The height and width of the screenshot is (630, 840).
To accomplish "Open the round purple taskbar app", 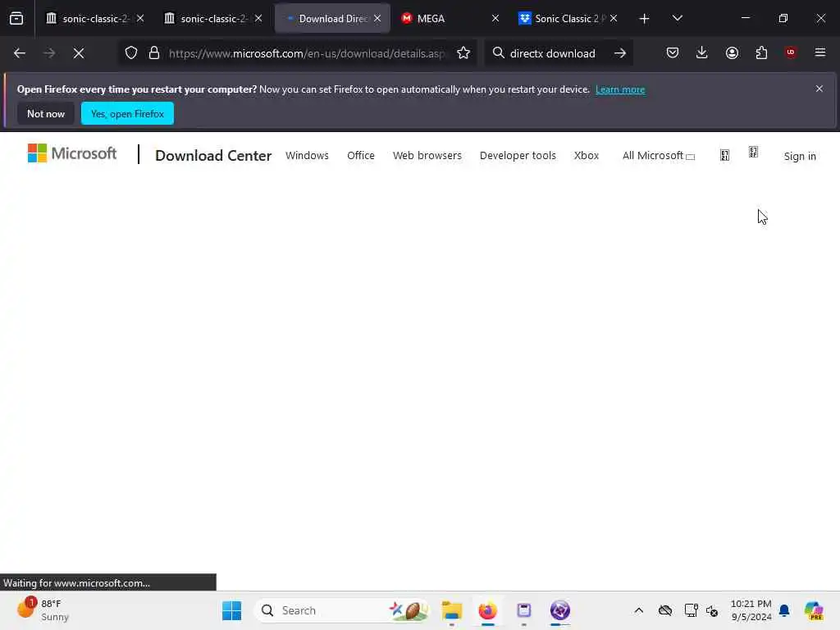I will 559,610.
